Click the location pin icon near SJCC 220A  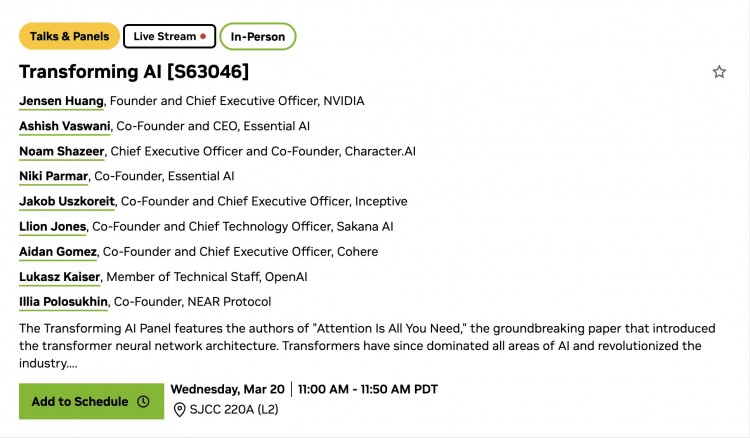180,410
